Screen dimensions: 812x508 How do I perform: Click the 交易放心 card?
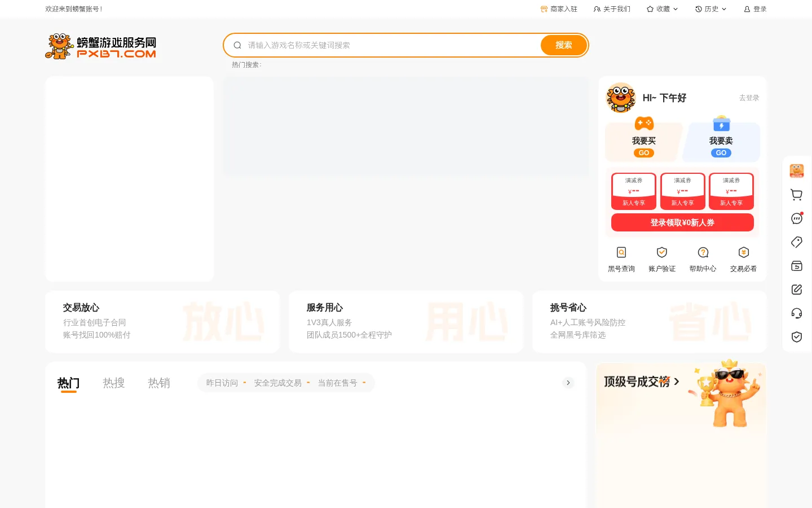[x=162, y=322]
